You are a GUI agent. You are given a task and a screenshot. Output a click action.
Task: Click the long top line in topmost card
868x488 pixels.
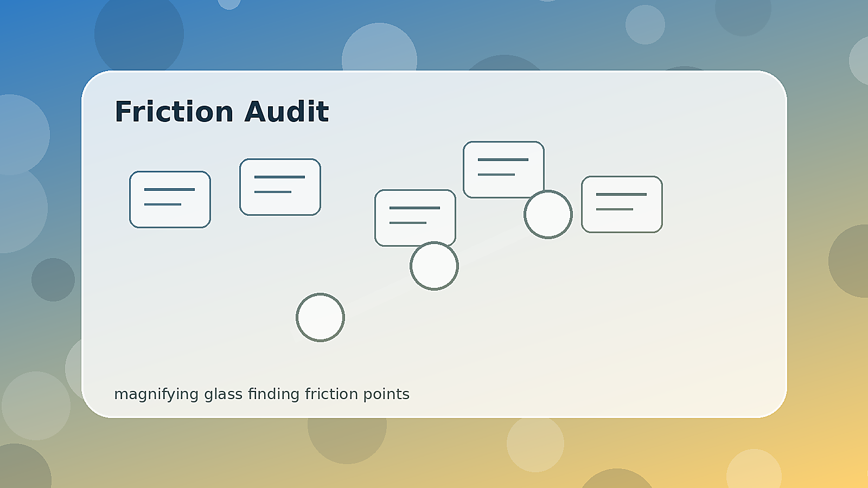pos(503,159)
